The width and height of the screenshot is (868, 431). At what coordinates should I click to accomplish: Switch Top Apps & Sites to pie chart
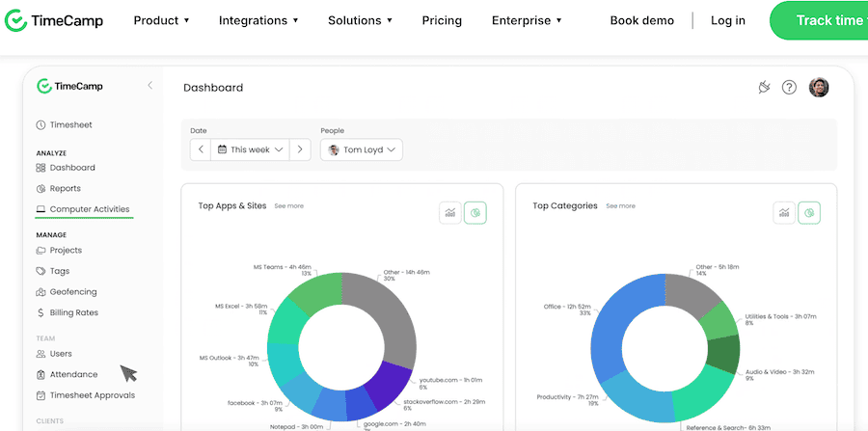(475, 212)
